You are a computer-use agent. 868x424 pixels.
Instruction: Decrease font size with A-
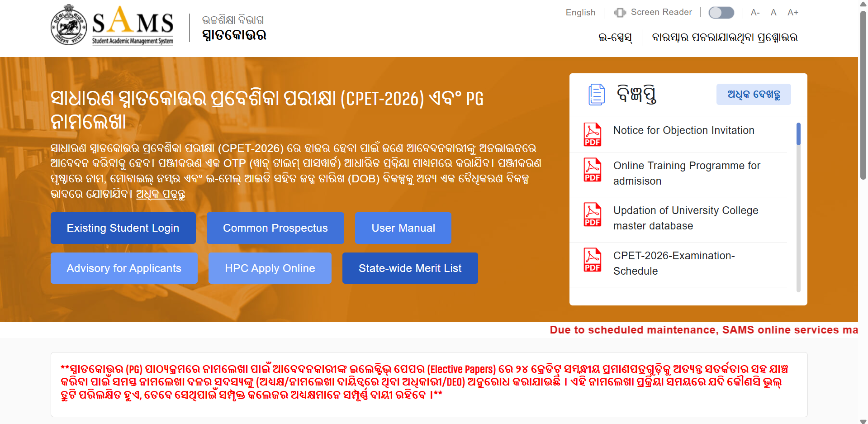click(755, 13)
